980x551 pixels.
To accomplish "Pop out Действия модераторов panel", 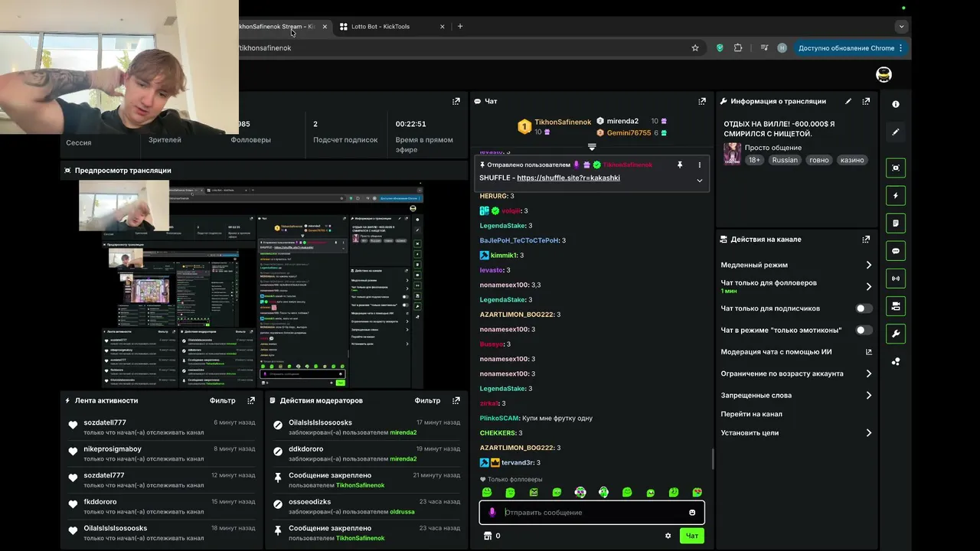I will point(456,400).
